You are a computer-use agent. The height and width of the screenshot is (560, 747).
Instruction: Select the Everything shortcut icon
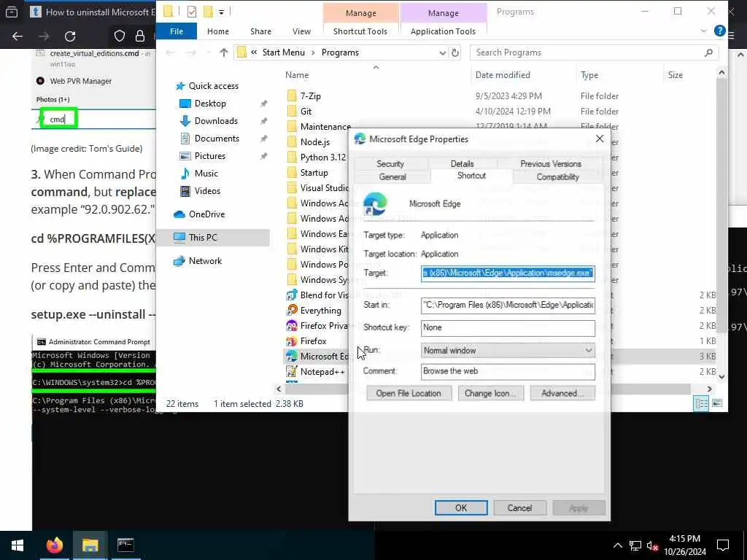(292, 311)
